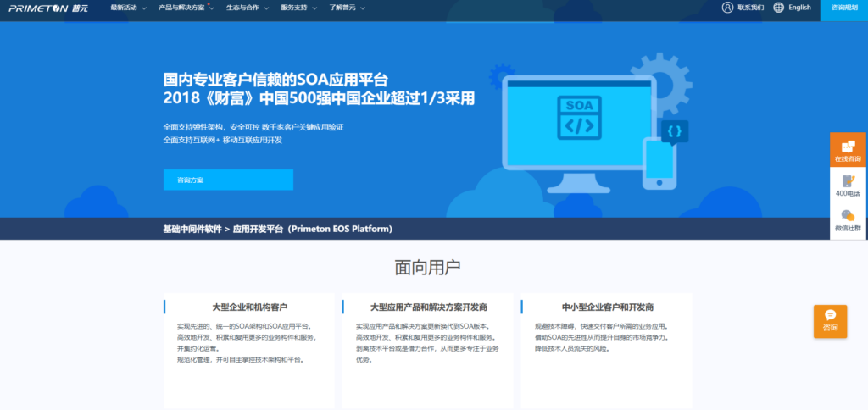The width and height of the screenshot is (868, 410).
Task: Select the 大型企业和机构客户 card heading
Action: click(x=250, y=307)
